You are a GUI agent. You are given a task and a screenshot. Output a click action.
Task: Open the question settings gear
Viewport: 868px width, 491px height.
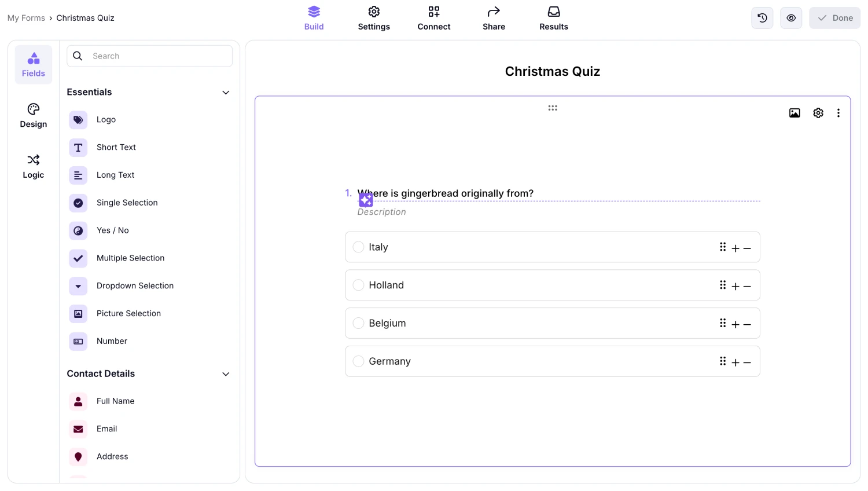818,113
